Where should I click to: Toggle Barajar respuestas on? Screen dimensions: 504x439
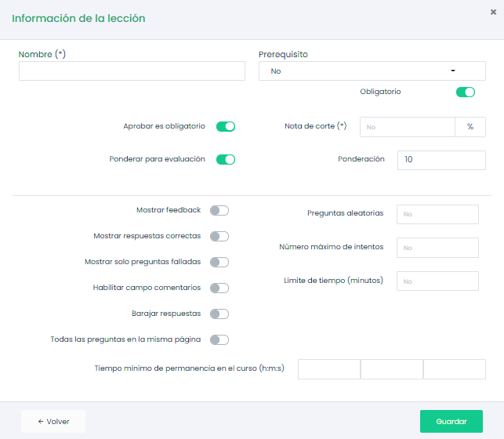pyautogui.click(x=219, y=314)
